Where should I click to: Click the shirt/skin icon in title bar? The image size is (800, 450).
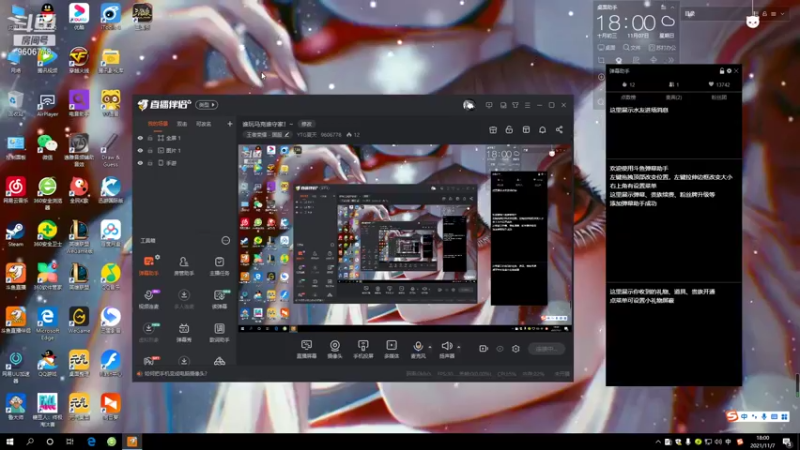click(x=515, y=105)
